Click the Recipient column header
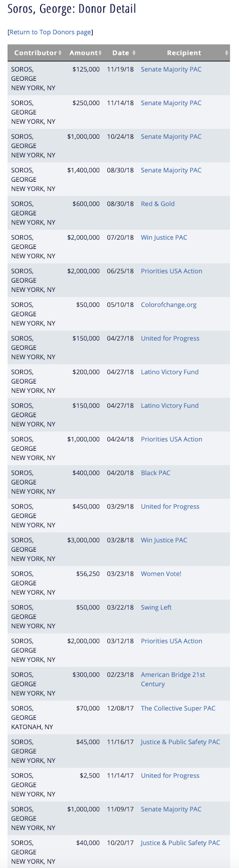The height and width of the screenshot is (868, 239). [184, 53]
